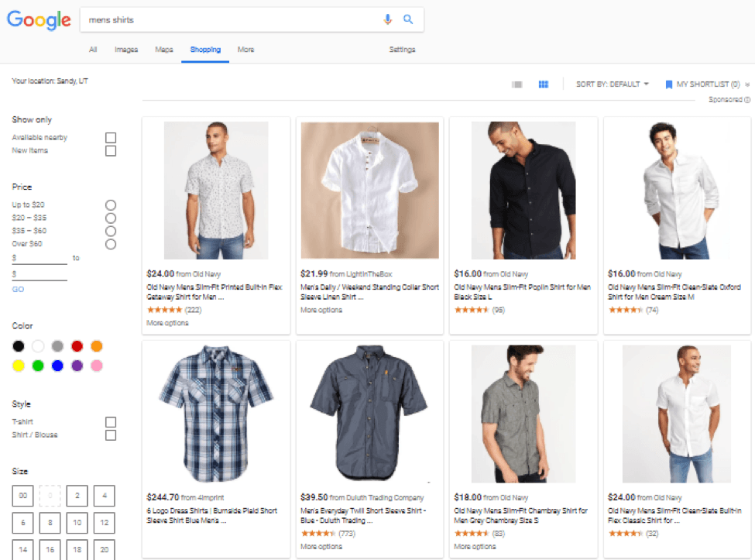Switch to the Images tab
Image resolution: width=755 pixels, height=560 pixels.
tap(126, 50)
